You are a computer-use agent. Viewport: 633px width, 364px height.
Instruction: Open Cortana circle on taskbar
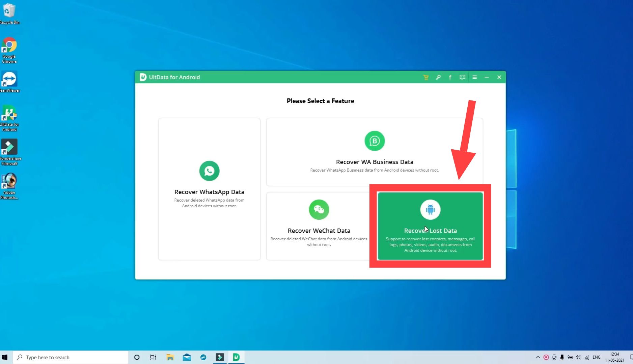pyautogui.click(x=137, y=357)
